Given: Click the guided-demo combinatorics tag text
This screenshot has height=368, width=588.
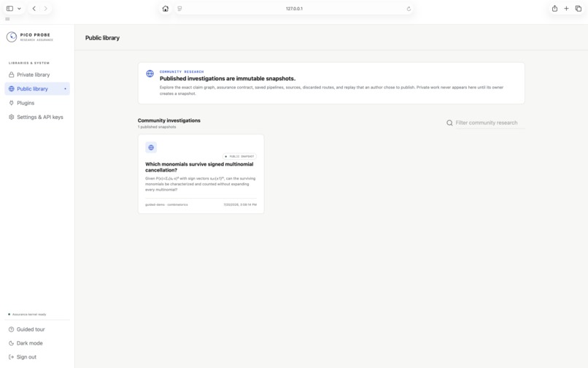Looking at the screenshot, I should [166, 204].
